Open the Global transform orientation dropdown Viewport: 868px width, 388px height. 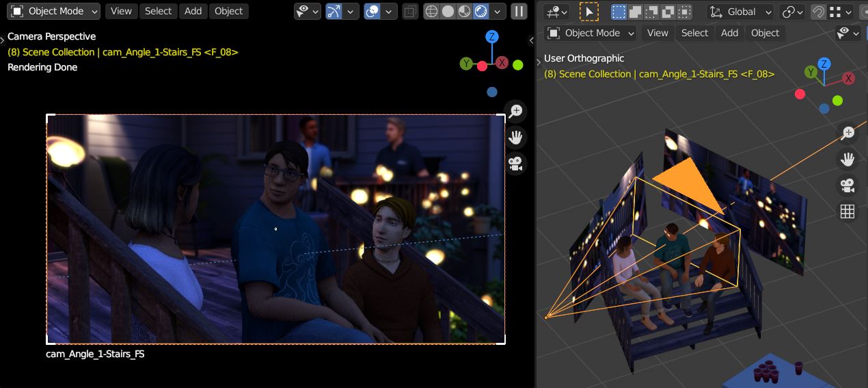pyautogui.click(x=740, y=12)
